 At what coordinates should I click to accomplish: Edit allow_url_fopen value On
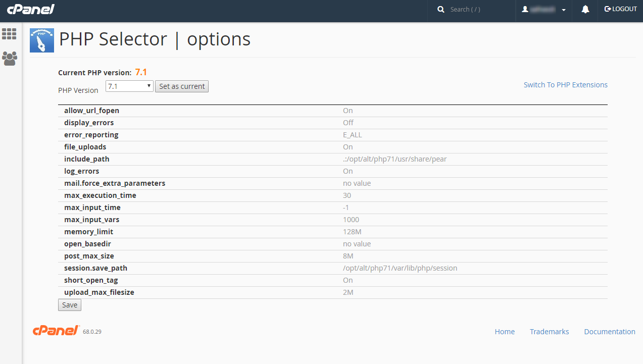348,111
